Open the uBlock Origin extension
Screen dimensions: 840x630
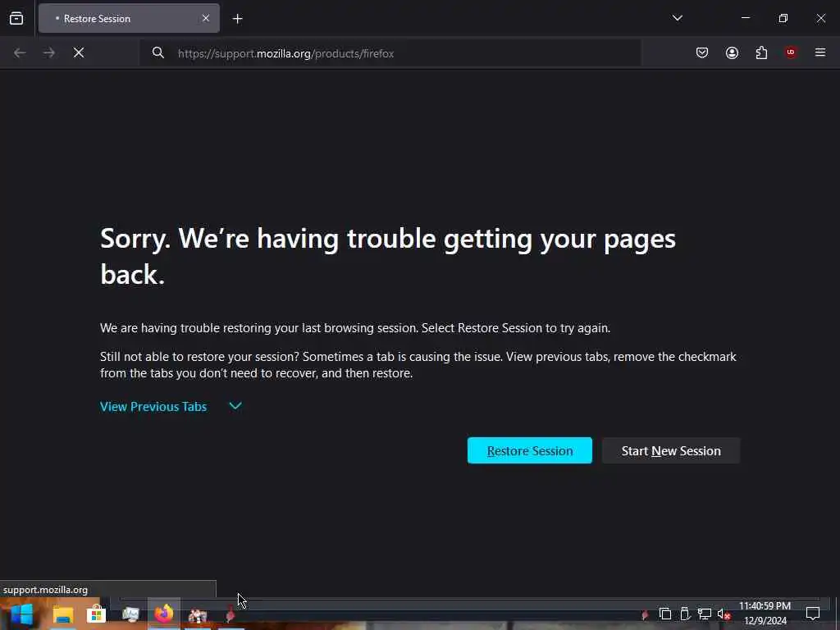[x=791, y=52]
